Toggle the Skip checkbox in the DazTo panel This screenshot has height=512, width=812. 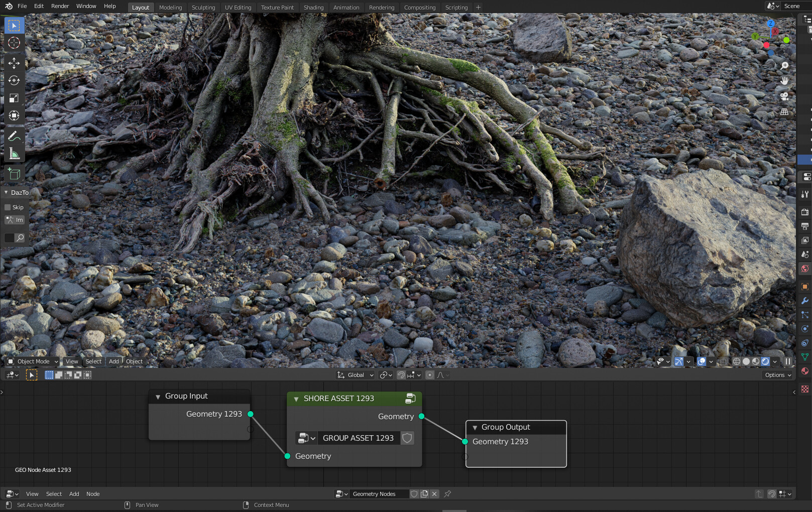pyautogui.click(x=9, y=207)
